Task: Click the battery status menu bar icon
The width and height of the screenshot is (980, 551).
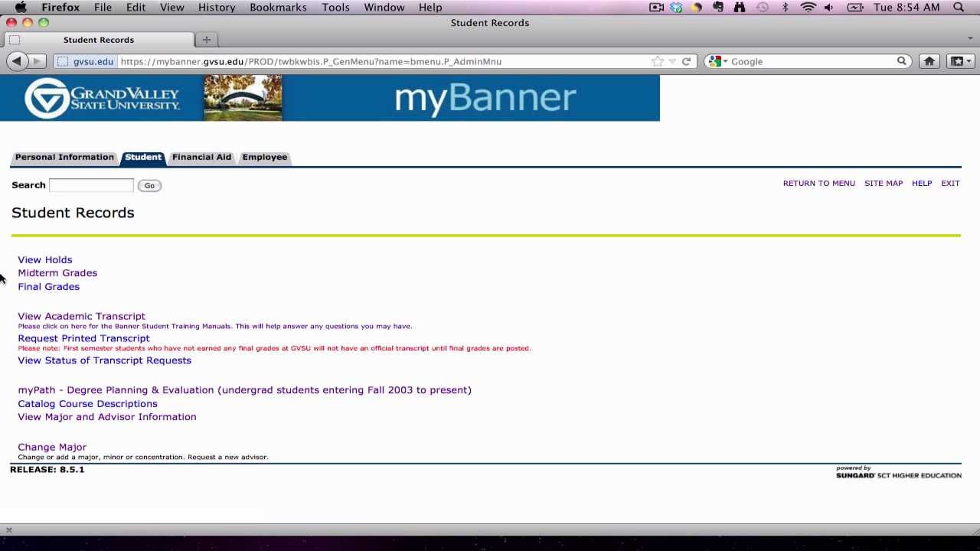Action: tap(855, 7)
